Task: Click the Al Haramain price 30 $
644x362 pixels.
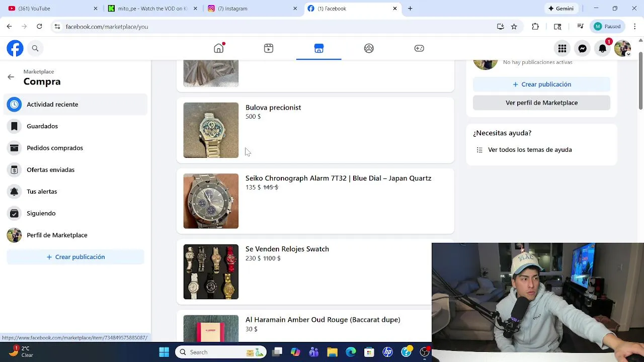Action: pos(251,329)
